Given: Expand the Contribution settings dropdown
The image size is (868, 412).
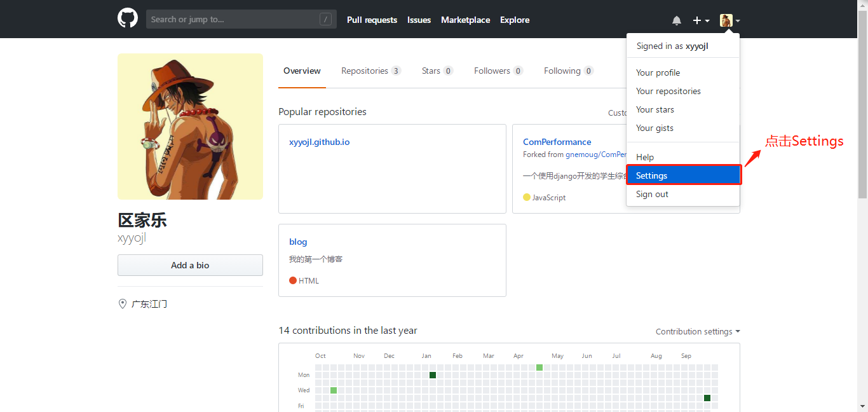Looking at the screenshot, I should 698,331.
